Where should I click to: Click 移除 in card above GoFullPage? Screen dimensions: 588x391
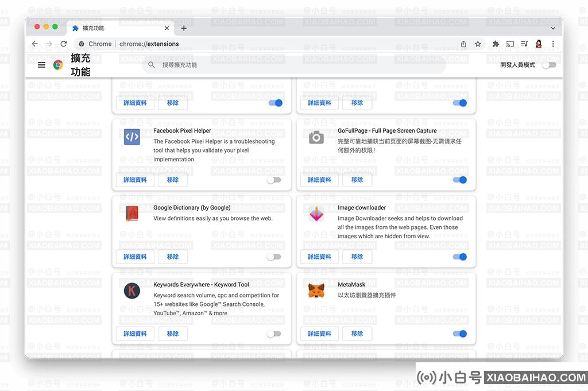[357, 103]
